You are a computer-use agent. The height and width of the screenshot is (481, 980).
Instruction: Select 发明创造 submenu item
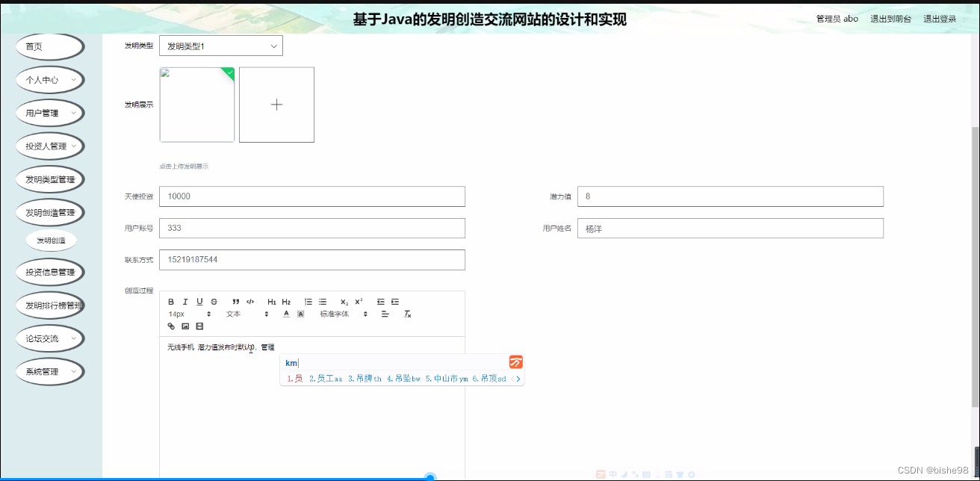coord(50,240)
